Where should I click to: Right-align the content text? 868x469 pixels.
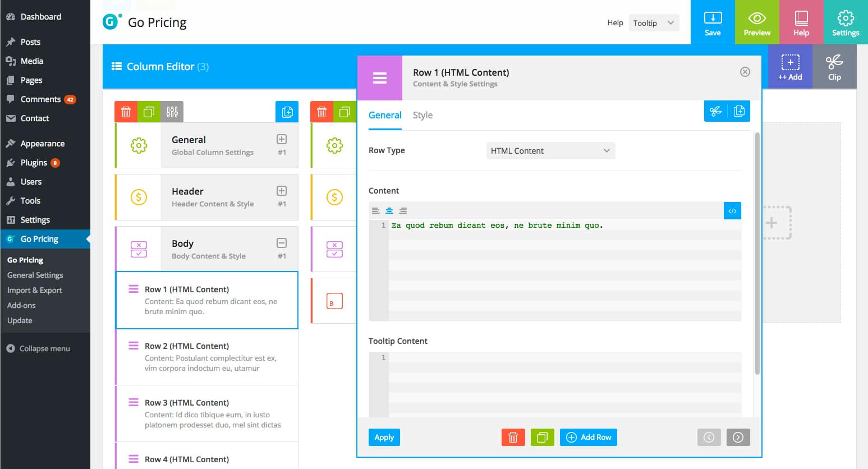point(403,211)
